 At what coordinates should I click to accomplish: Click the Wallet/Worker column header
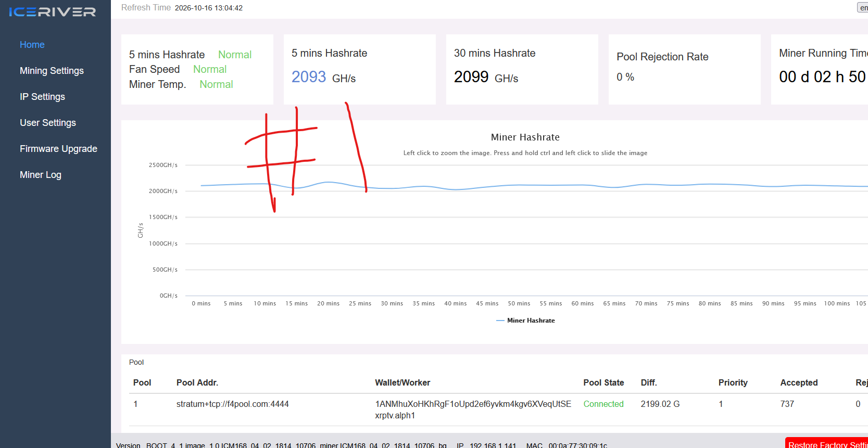[x=402, y=383]
